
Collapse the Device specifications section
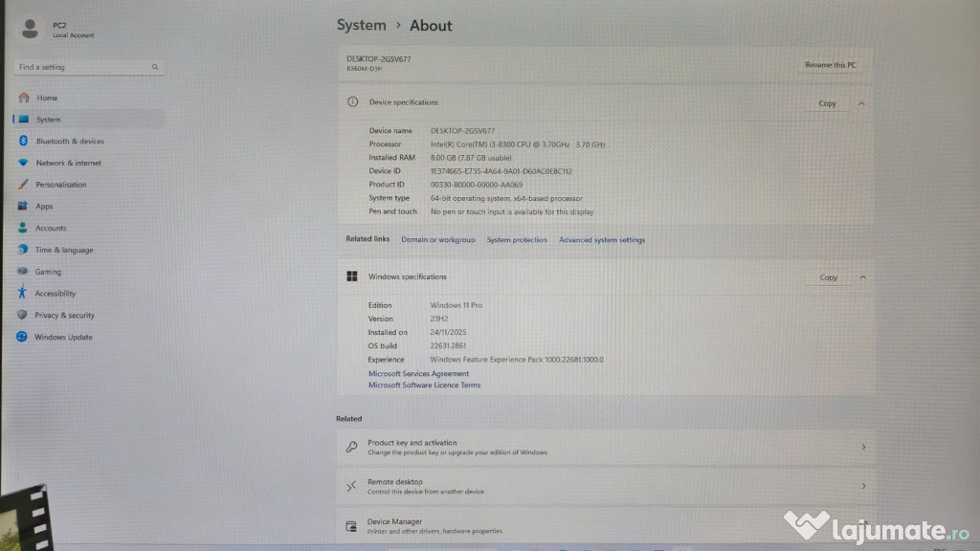[861, 103]
